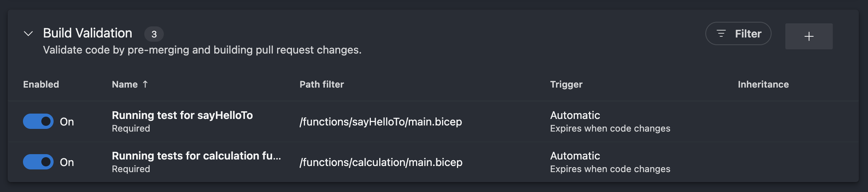Click the Build Validation section title
This screenshot has height=192, width=868.
pos(88,33)
